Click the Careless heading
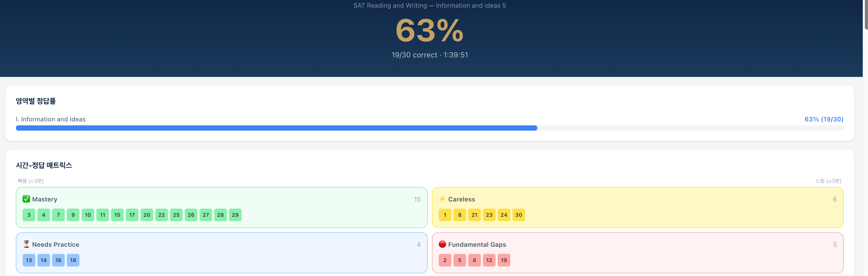This screenshot has width=868, height=276. tap(462, 199)
